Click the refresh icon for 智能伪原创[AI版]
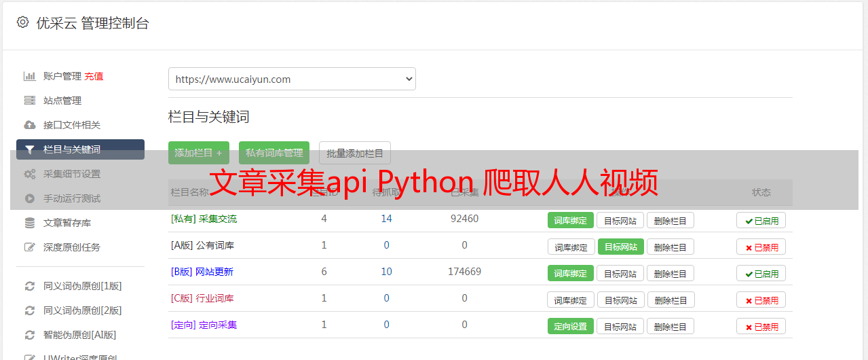This screenshot has height=360, width=868. (x=29, y=335)
